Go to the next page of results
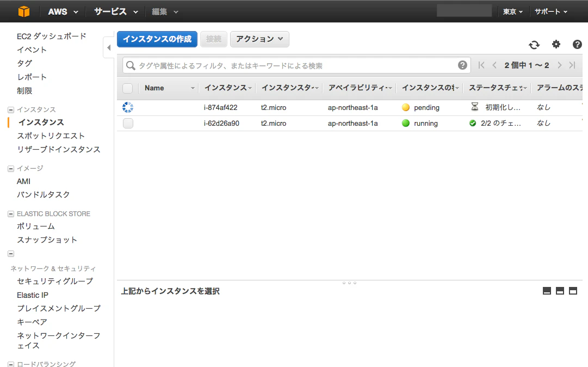This screenshot has height=367, width=588. coord(560,65)
